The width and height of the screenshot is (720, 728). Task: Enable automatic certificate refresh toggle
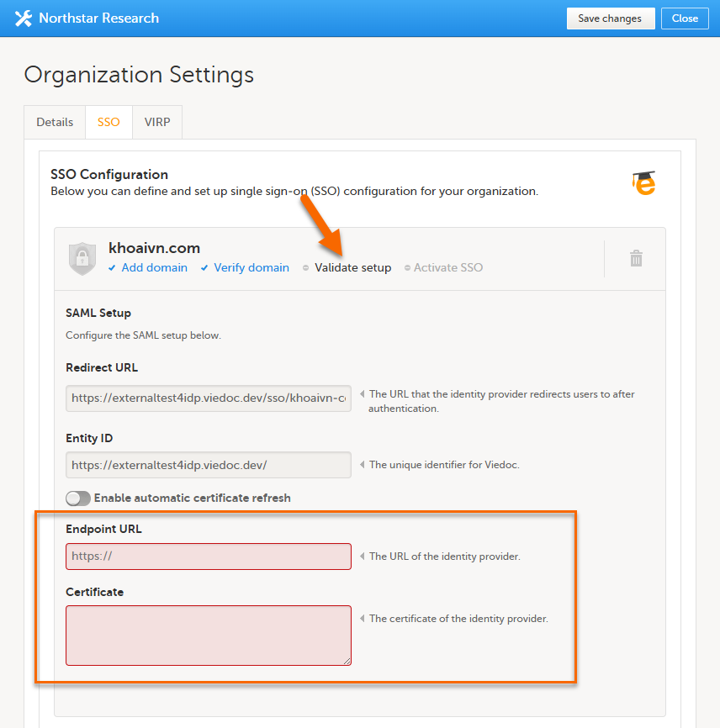(78, 499)
